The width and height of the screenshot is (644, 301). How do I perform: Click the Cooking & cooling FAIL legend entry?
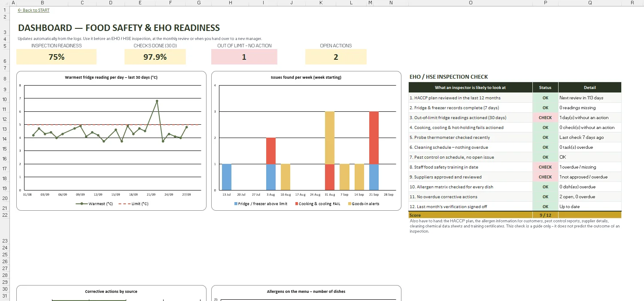(x=317, y=204)
